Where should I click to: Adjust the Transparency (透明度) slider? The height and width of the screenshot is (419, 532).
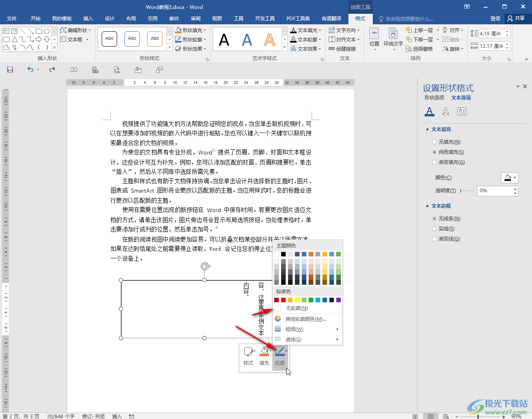coord(467,191)
